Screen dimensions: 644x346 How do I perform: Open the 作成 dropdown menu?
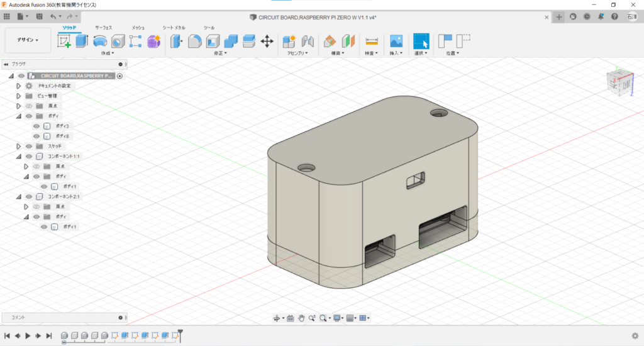pyautogui.click(x=108, y=53)
